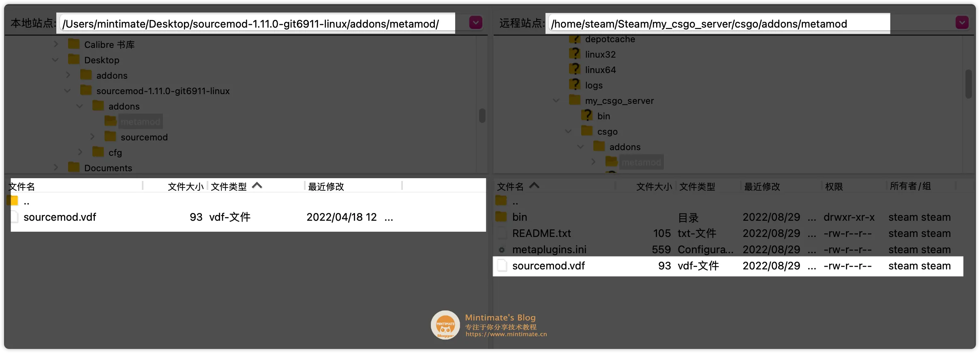
Task: Click the Mintimate blog logo avatar
Action: 445,325
